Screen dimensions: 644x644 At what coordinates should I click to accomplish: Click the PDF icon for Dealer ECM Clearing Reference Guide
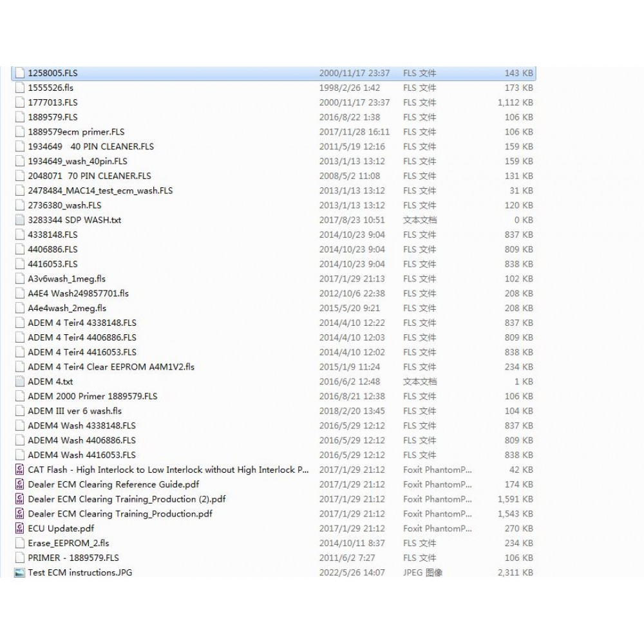pos(19,484)
